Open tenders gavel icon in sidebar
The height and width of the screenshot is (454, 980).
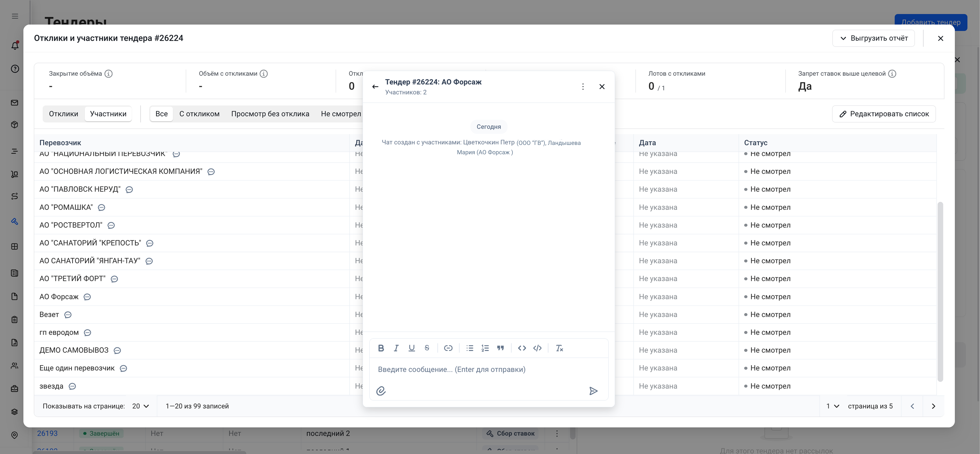(x=15, y=221)
